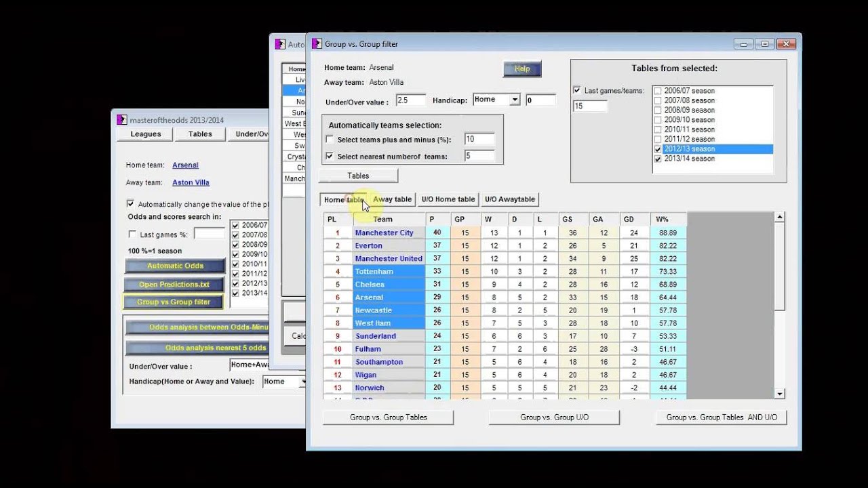Click the handicap value field showing 0
The width and height of the screenshot is (868, 488).
point(540,100)
